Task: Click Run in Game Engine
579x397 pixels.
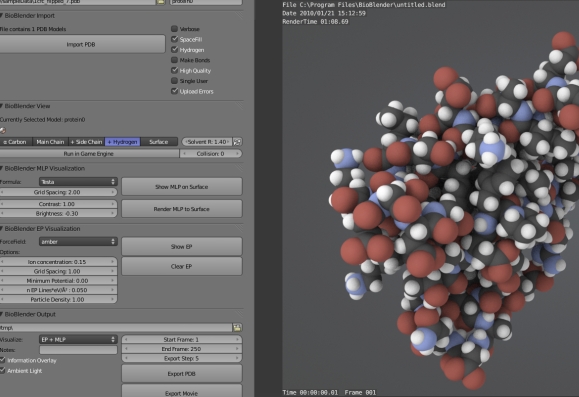Action: (89, 154)
